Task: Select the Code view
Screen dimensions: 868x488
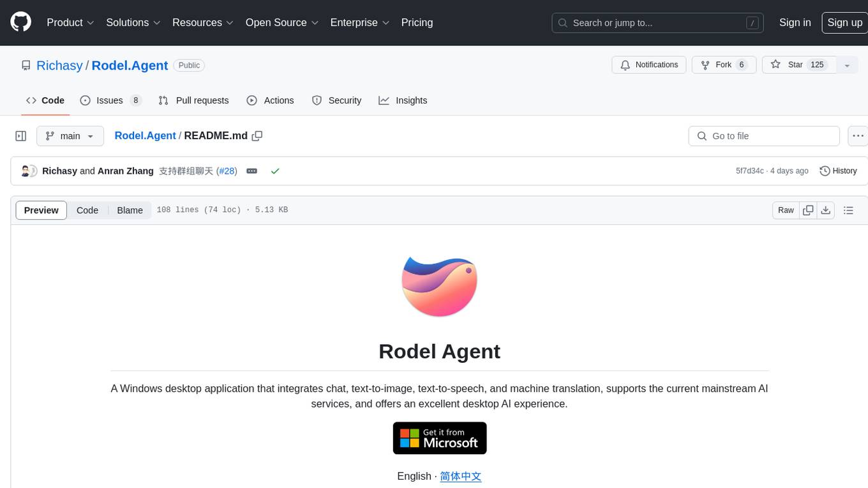Action: (x=87, y=210)
